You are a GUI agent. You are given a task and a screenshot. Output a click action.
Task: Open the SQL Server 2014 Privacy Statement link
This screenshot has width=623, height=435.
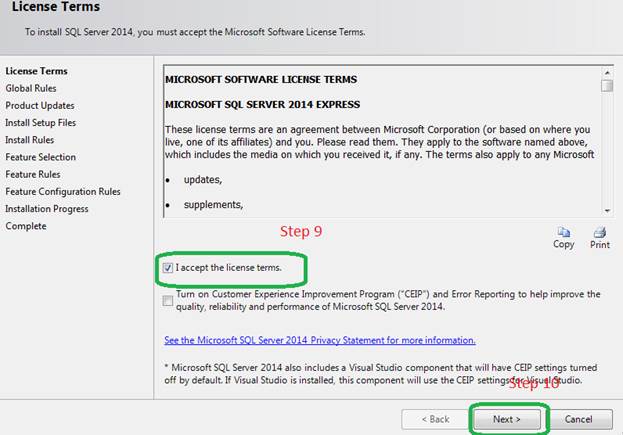[x=320, y=340]
